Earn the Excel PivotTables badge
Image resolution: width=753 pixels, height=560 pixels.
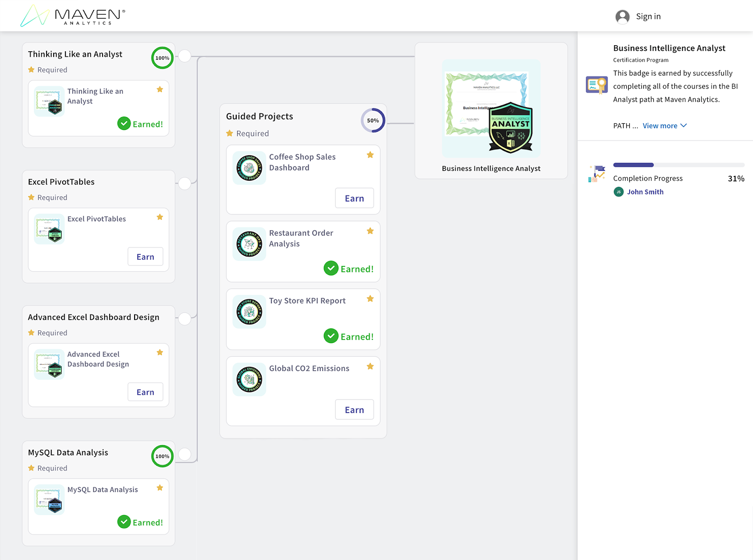(145, 256)
